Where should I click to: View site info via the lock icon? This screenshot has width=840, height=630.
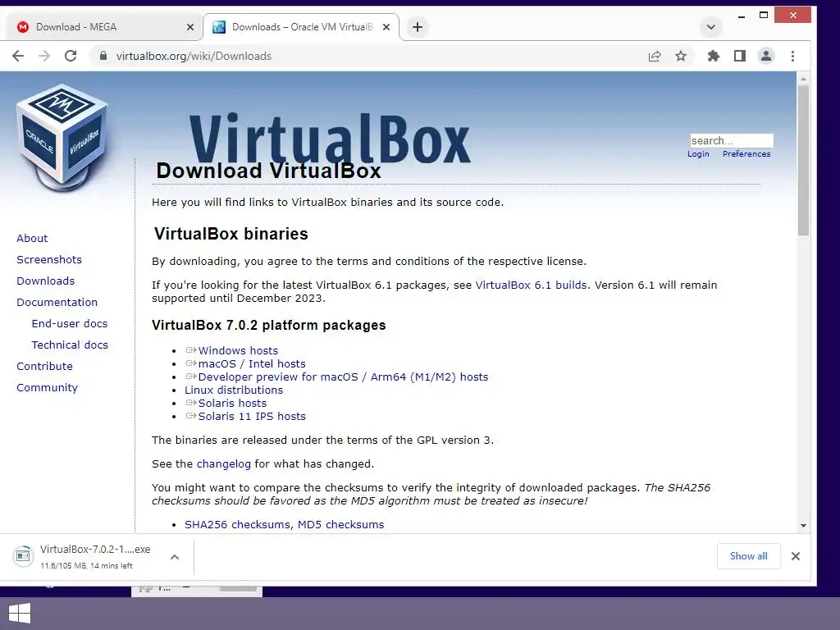click(103, 56)
